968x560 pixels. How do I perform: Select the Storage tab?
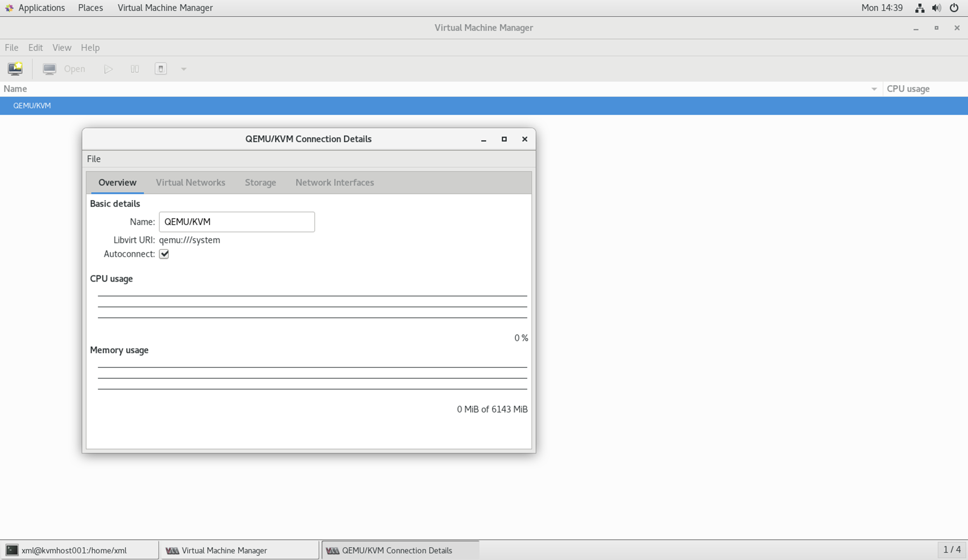tap(260, 182)
